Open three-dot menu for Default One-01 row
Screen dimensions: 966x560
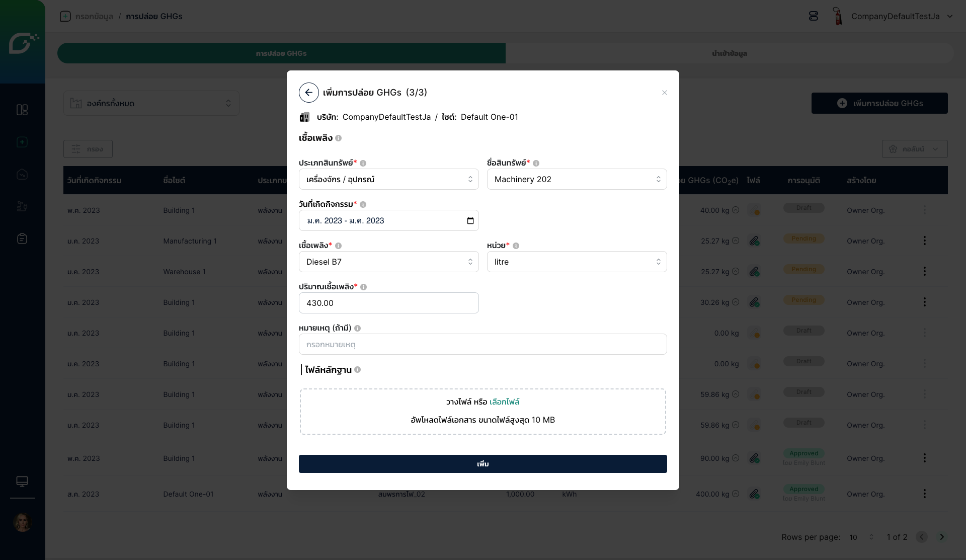924,494
